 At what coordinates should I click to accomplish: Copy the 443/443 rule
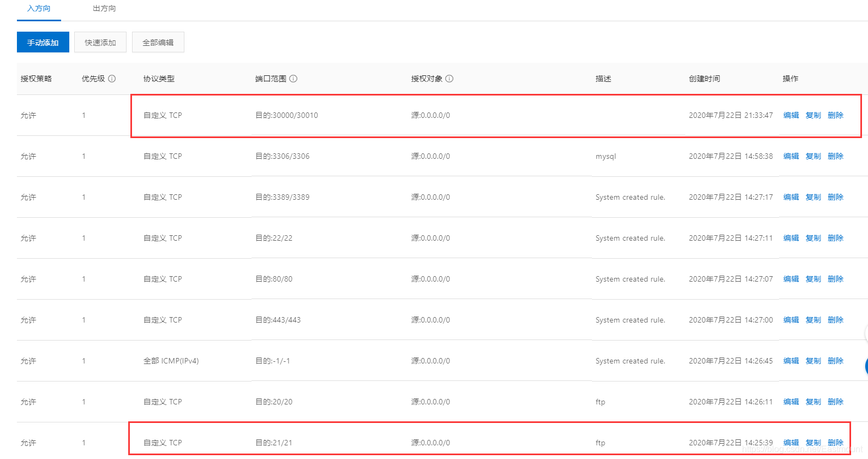point(813,320)
